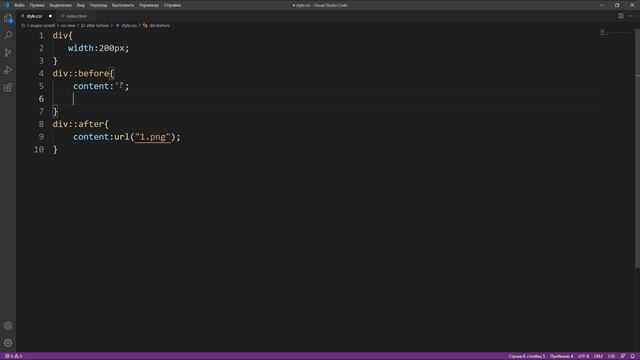Click line number 8 in the gutter
The width and height of the screenshot is (640, 360).
click(x=41, y=124)
